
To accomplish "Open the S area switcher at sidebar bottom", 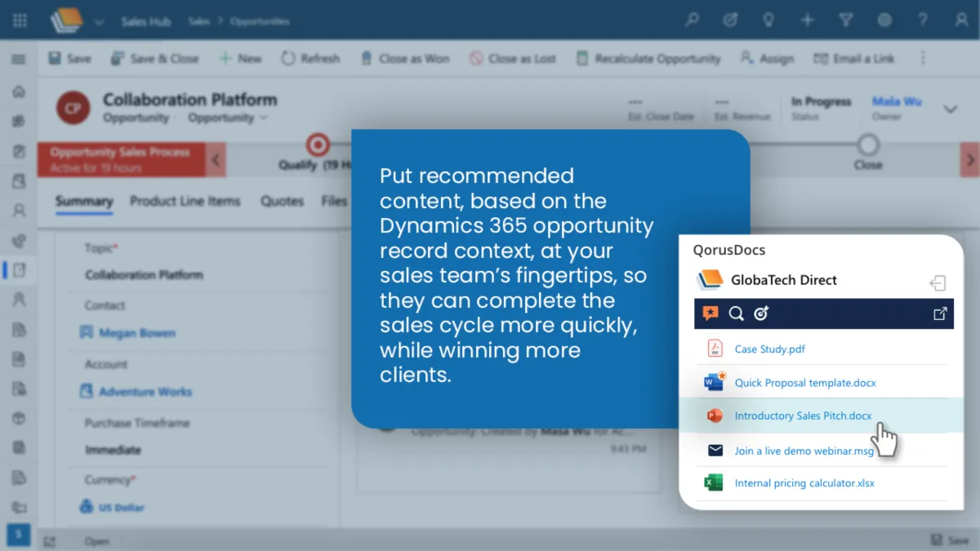I will click(x=18, y=535).
